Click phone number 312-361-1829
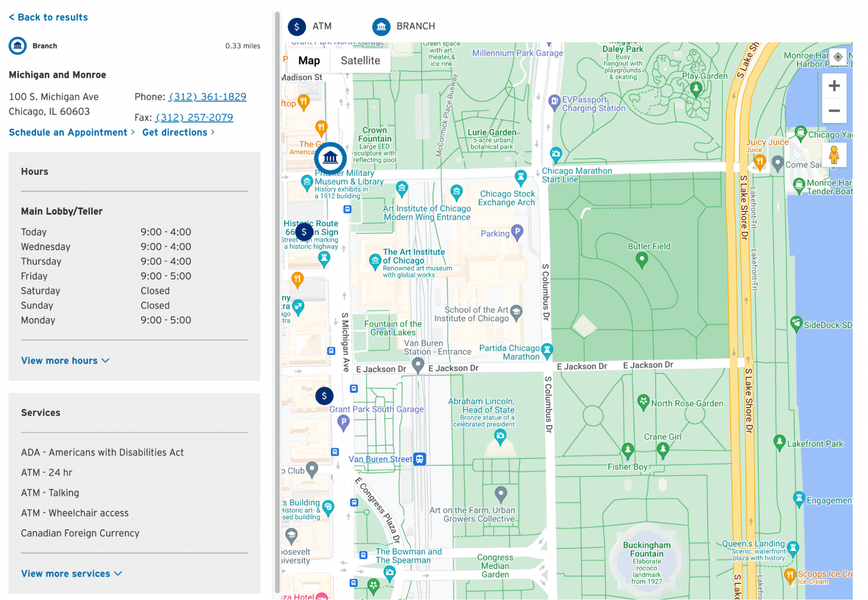Image resolution: width=868 pixels, height=600 pixels. tap(207, 97)
